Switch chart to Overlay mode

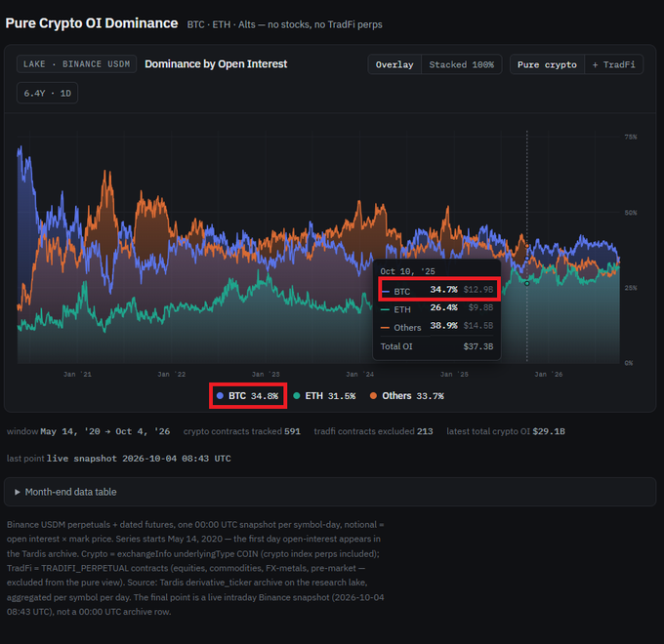394,64
